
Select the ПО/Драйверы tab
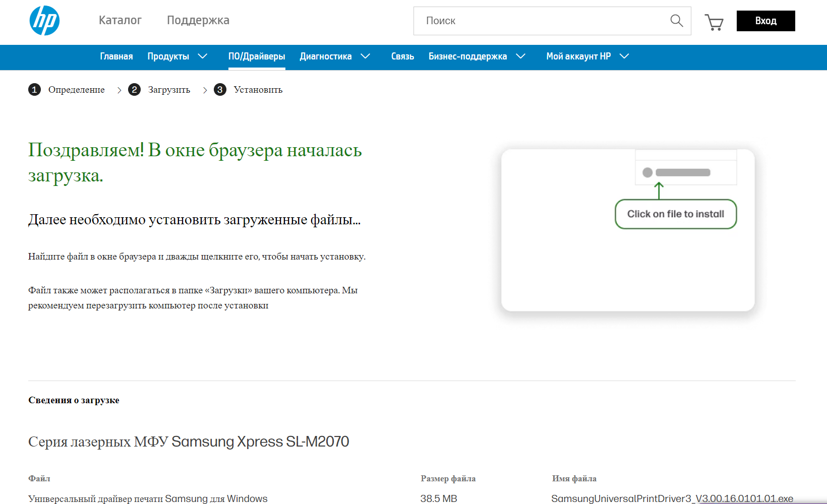pos(257,56)
